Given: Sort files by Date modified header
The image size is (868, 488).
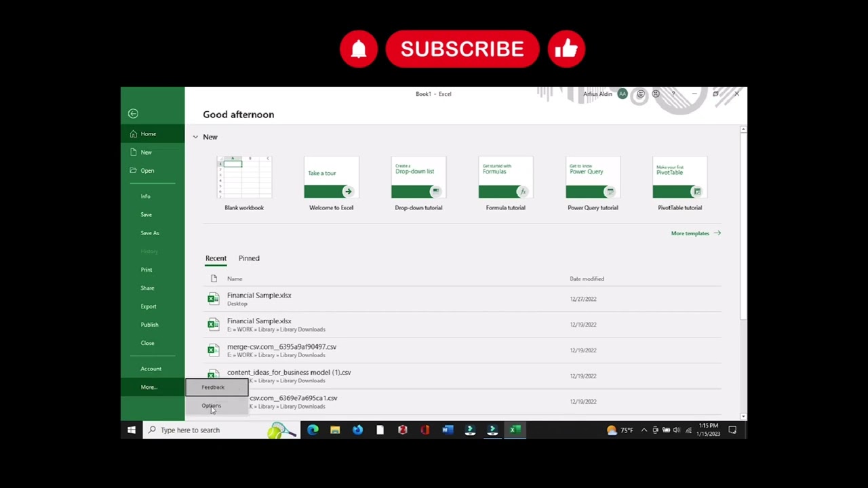Looking at the screenshot, I should pyautogui.click(x=587, y=279).
